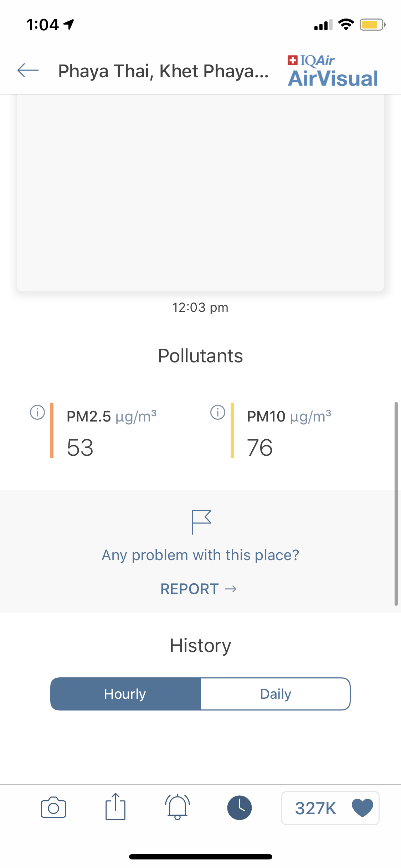Image resolution: width=401 pixels, height=868 pixels.
Task: Tap the 12:03 pm timestamp
Action: (x=200, y=307)
